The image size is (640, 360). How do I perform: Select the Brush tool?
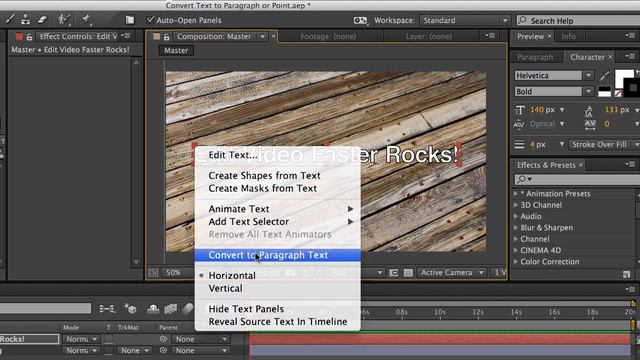pos(10,19)
